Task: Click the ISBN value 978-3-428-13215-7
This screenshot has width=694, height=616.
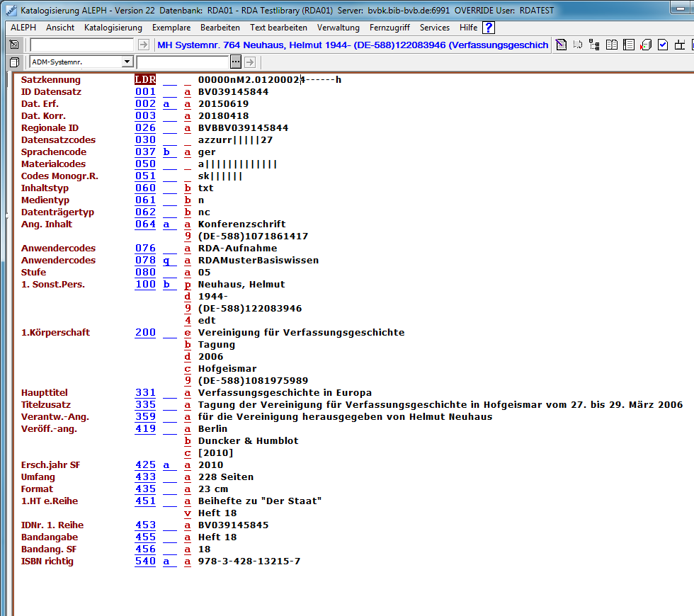Action: [249, 561]
